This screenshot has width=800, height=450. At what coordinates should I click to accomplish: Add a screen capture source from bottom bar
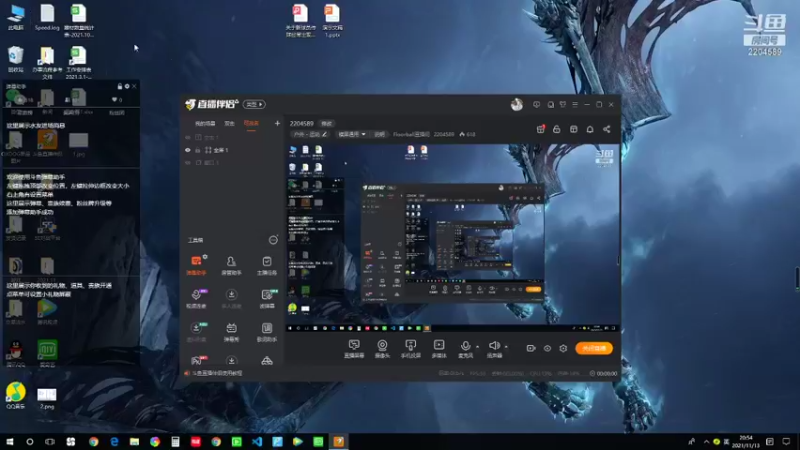pyautogui.click(x=354, y=349)
